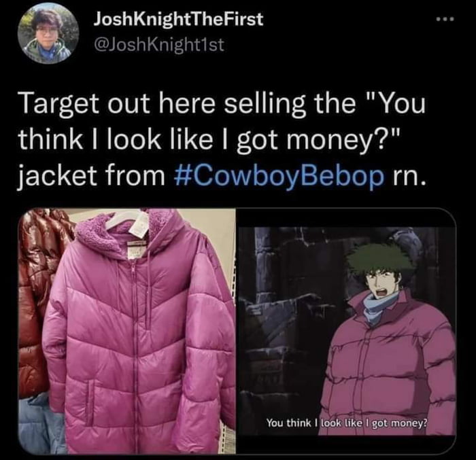Click the subtitle text in the anime still

point(346,423)
